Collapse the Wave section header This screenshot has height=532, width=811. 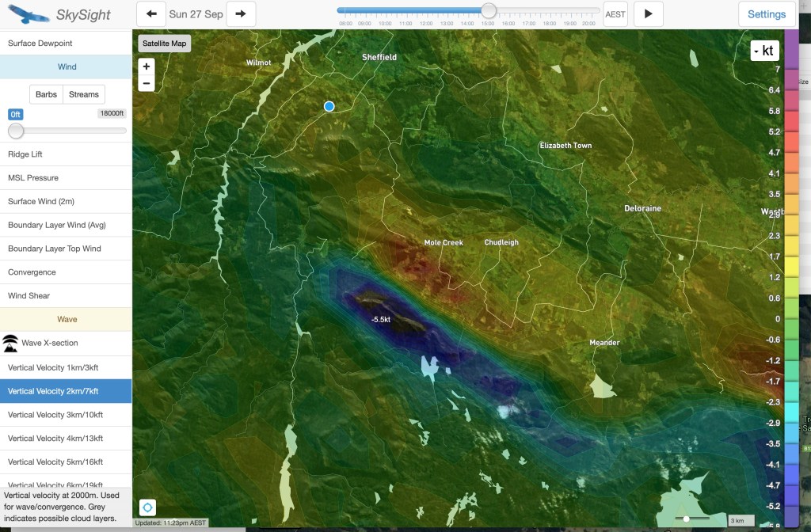(x=66, y=319)
